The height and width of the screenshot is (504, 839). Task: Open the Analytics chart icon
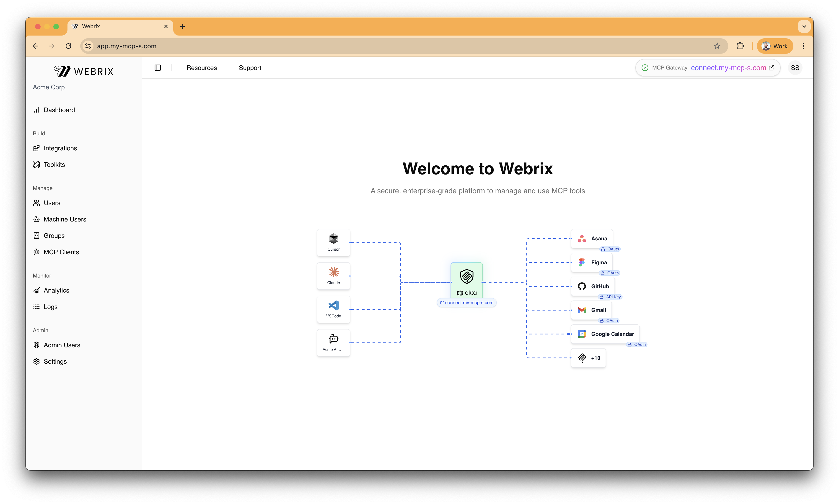tap(36, 290)
